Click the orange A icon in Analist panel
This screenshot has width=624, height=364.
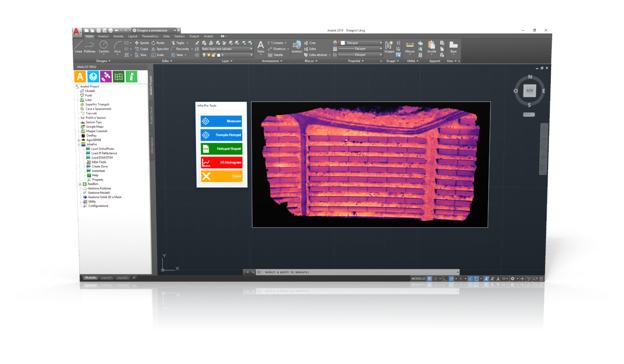tap(80, 76)
